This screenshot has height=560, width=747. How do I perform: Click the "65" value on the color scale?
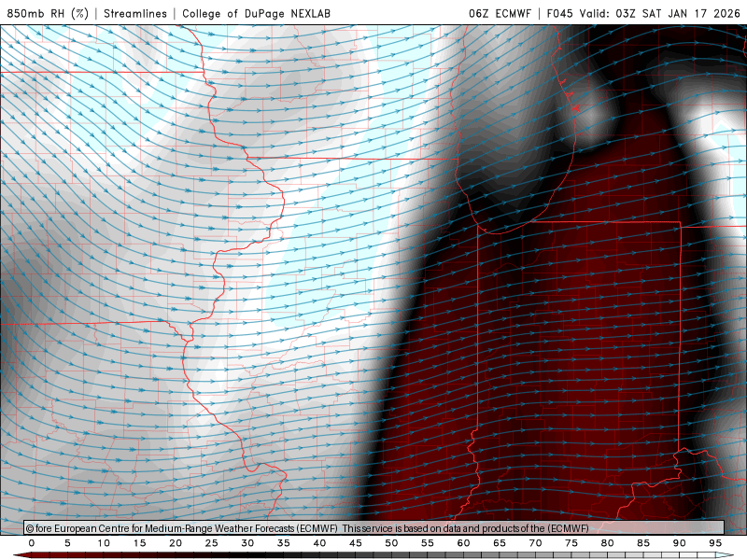[x=500, y=543]
